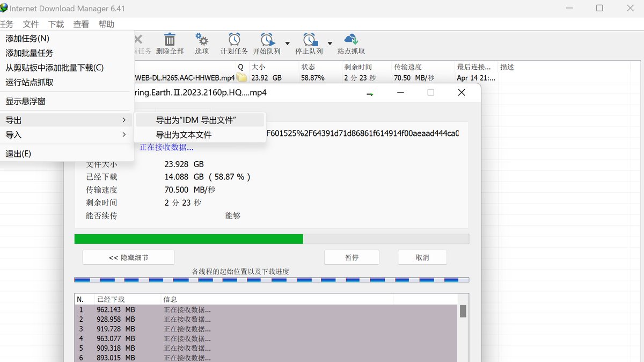Click the thread list scrollbar thumb

[x=463, y=311]
